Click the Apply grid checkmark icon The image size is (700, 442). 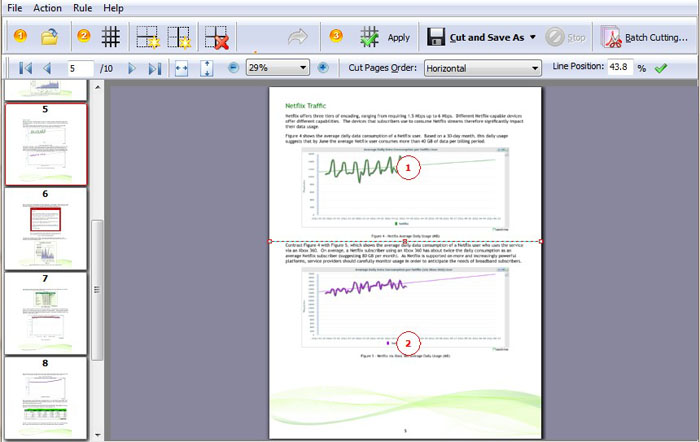pos(369,37)
